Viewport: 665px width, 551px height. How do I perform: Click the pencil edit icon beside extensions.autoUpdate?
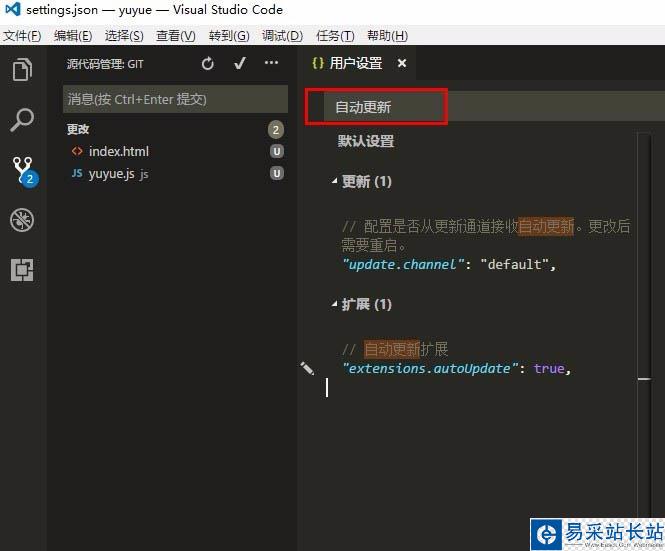click(307, 369)
